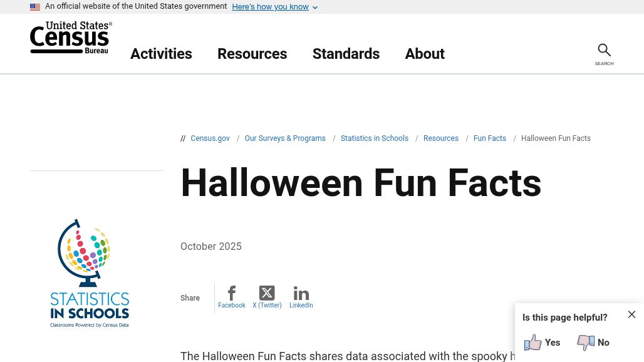
Task: Share page via Facebook icon
Action: point(232,294)
